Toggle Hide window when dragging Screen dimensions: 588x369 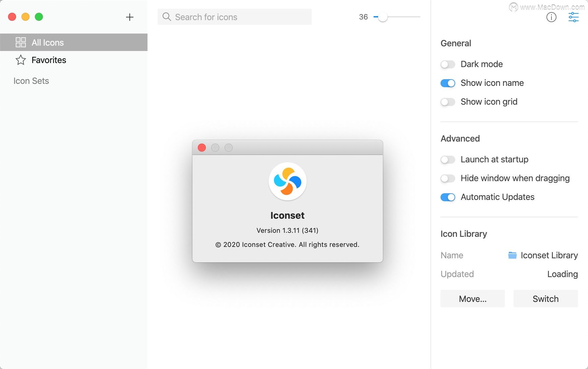[448, 178]
